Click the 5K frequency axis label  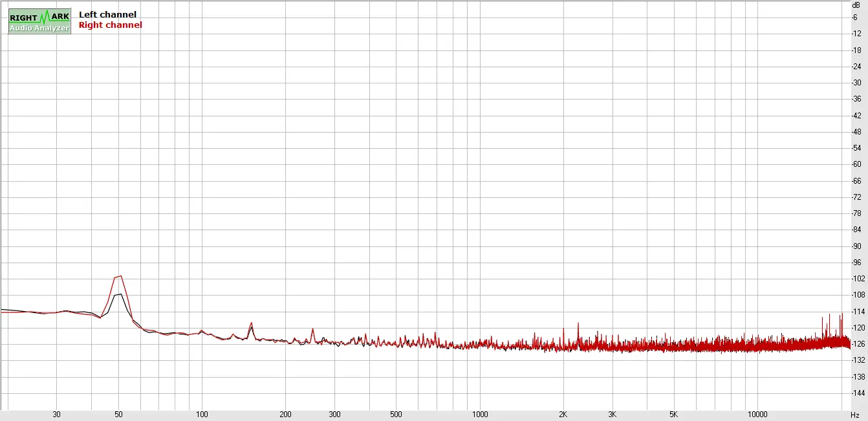click(673, 415)
